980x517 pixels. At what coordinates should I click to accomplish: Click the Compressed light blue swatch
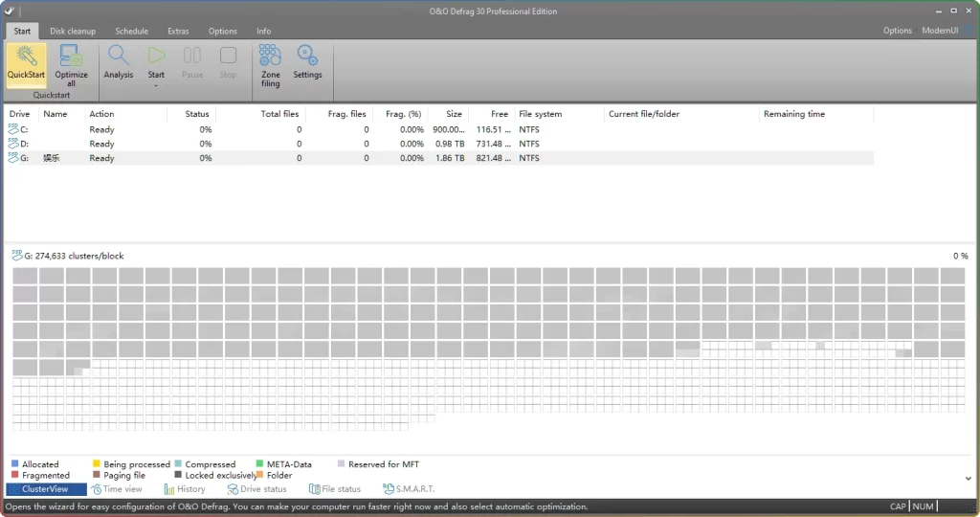[178, 463]
